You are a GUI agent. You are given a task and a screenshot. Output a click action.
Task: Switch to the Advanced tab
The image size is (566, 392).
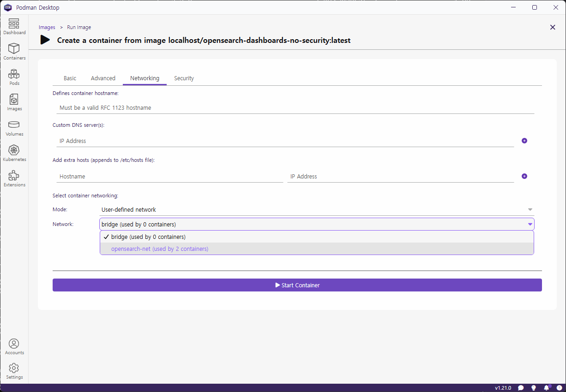[x=103, y=78]
